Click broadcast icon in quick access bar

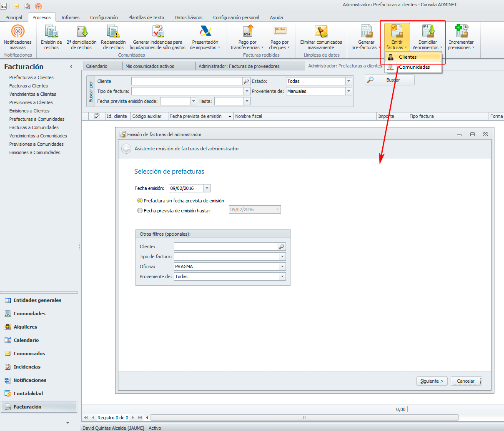(x=38, y=6)
